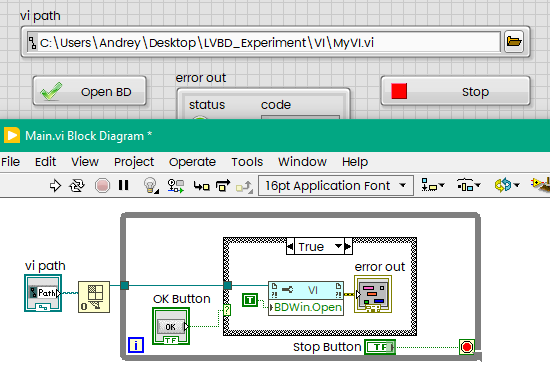This screenshot has width=550, height=370.
Task: Select the vi path terminal on diagram
Action: (43, 293)
